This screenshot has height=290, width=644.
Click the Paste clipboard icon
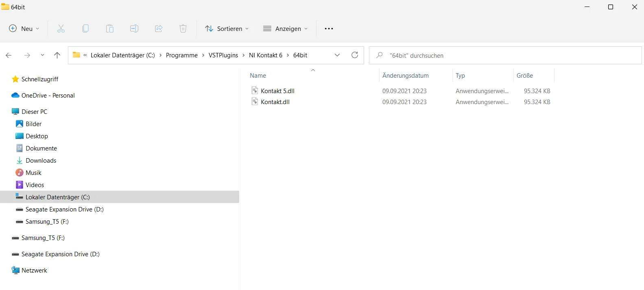pos(110,28)
